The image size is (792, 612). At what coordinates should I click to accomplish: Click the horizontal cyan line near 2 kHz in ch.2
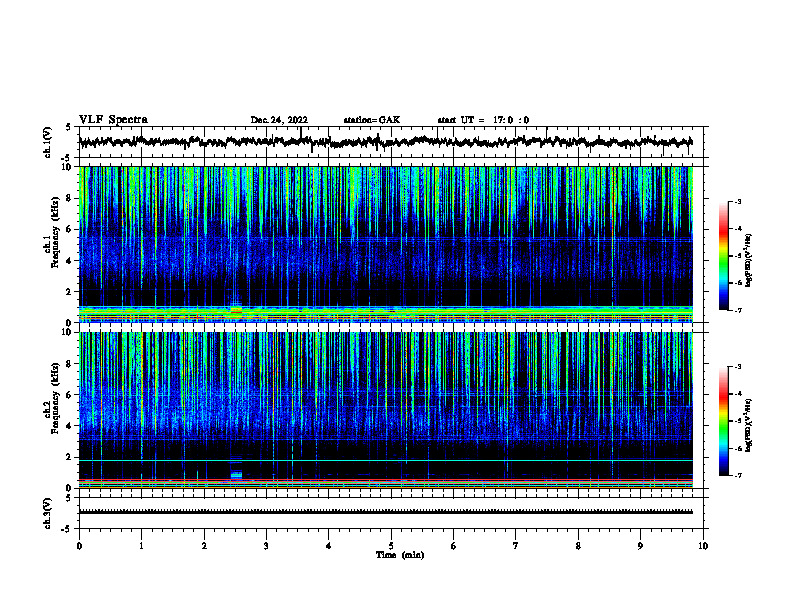point(385,461)
